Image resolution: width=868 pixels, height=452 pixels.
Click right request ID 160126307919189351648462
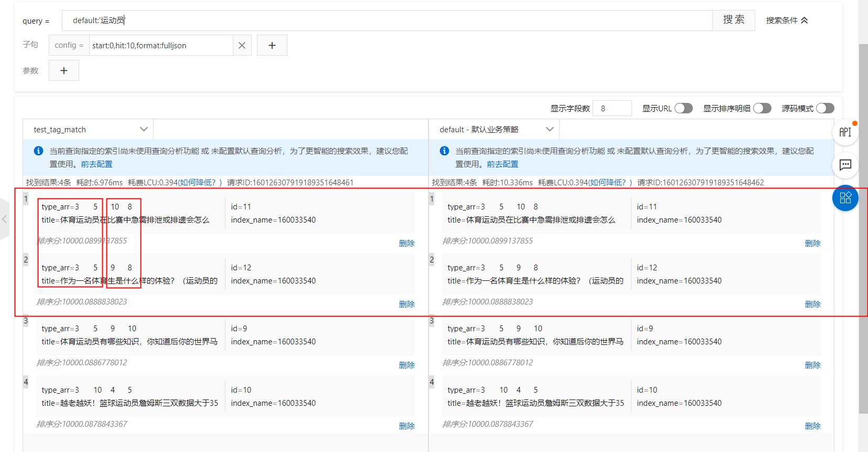tap(713, 183)
